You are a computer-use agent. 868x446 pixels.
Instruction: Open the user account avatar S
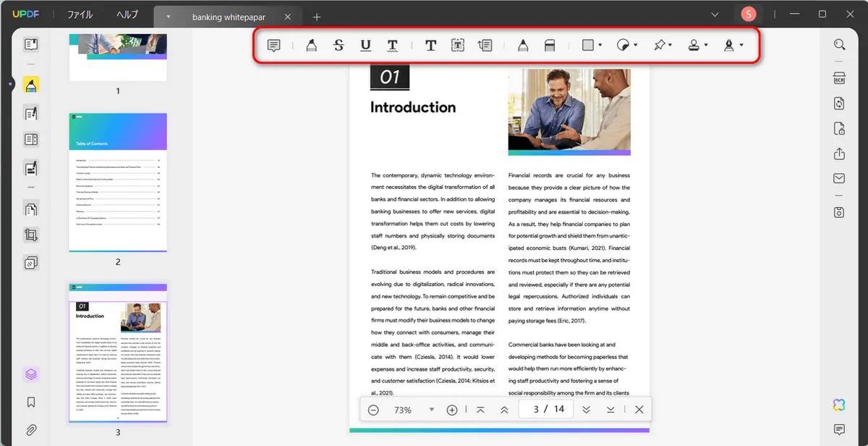pyautogui.click(x=749, y=14)
